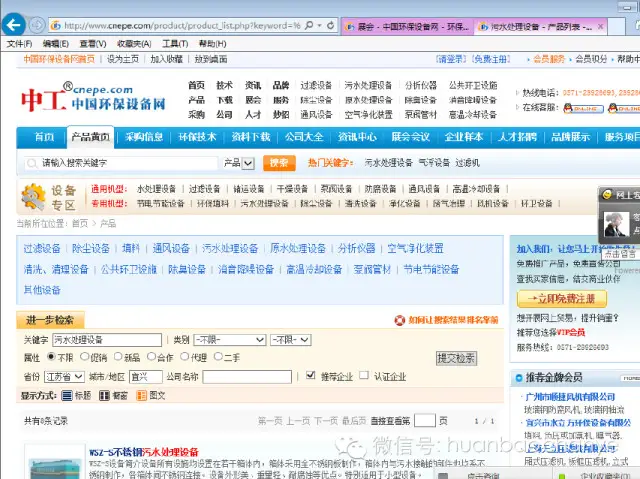Screen dimensions: 640x479
Task: Click the first QQ online service icon
Action: tap(583, 108)
